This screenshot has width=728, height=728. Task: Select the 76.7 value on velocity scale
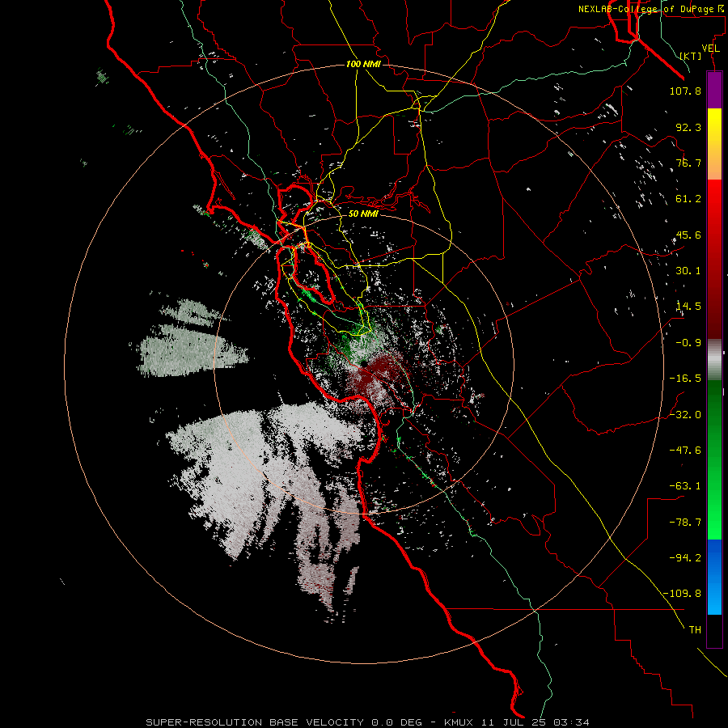click(688, 163)
